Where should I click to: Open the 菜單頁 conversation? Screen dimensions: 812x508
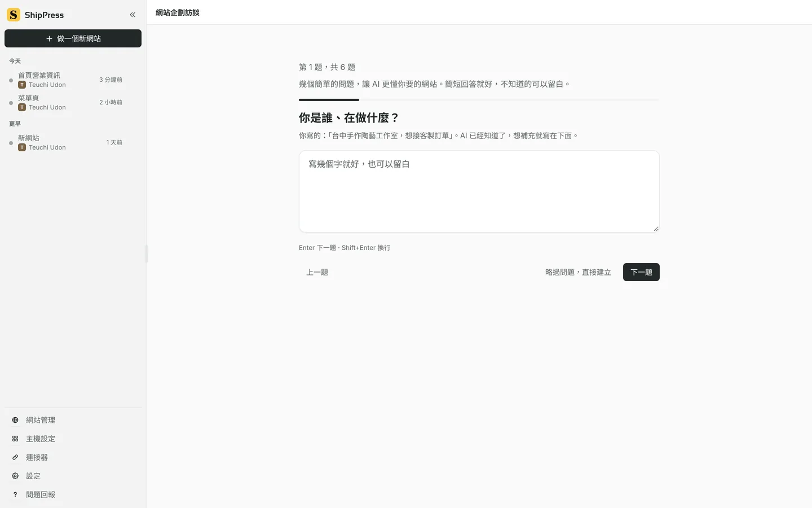(x=73, y=102)
